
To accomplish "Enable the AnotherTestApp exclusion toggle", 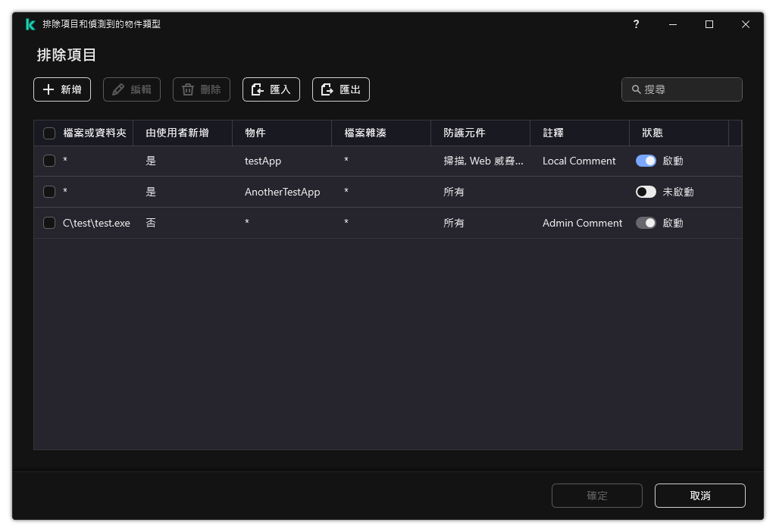I will coord(646,192).
